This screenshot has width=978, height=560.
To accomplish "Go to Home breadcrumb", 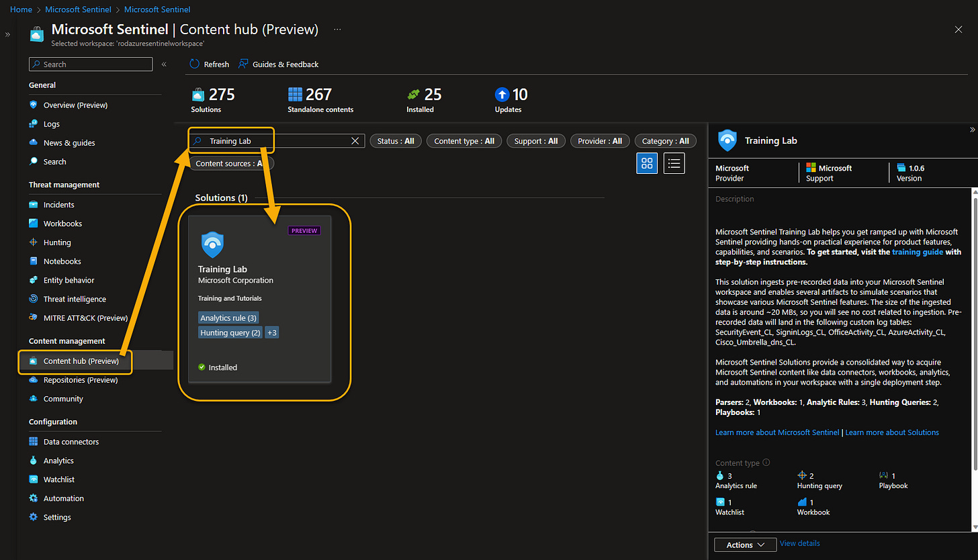I will point(21,9).
